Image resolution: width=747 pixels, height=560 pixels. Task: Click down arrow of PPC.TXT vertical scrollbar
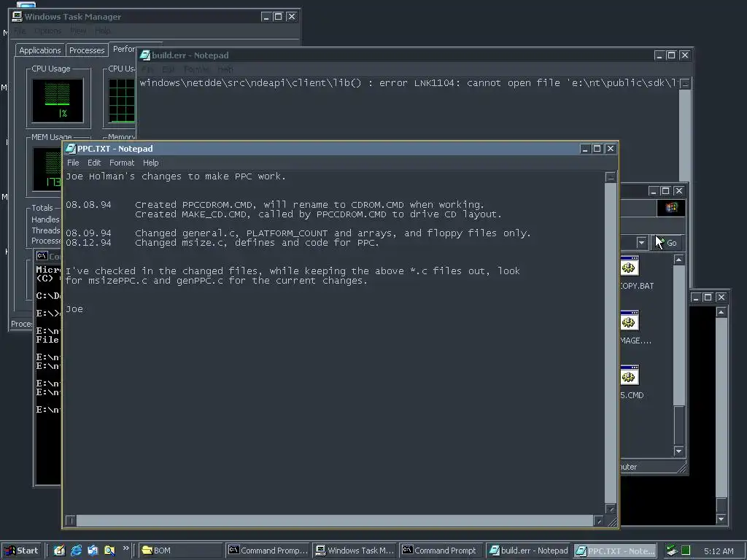(x=611, y=509)
